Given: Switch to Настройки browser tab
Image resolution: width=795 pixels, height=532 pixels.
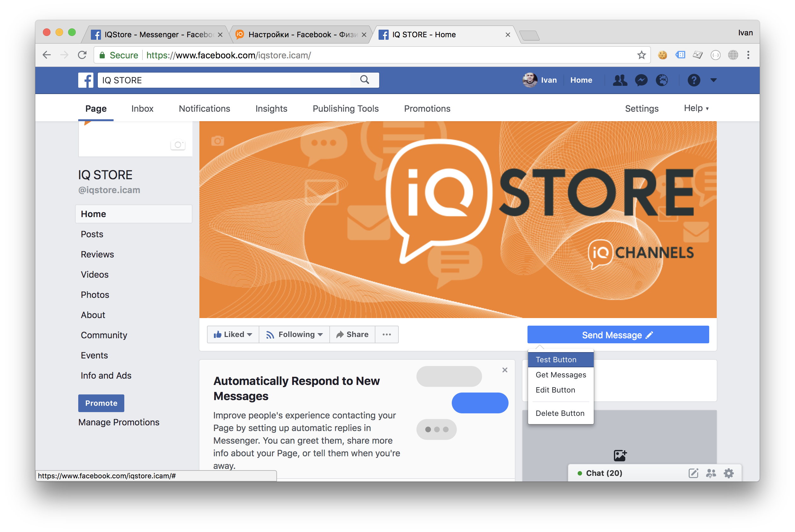Looking at the screenshot, I should [301, 35].
